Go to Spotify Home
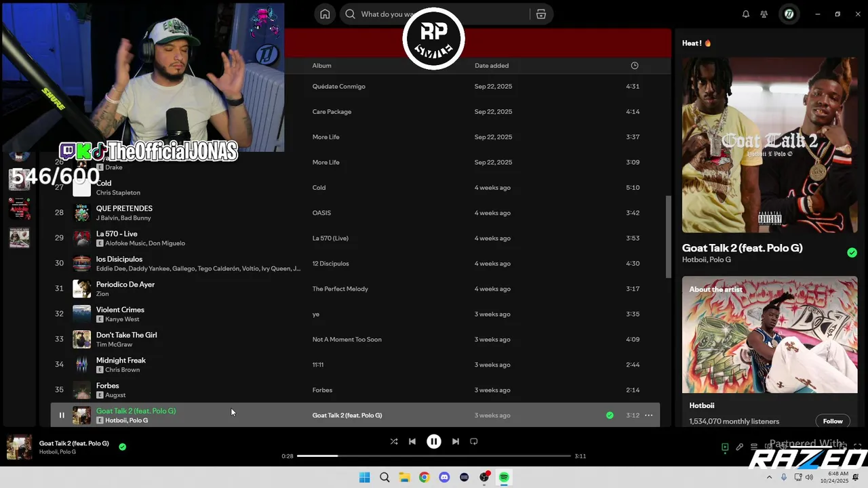Image resolution: width=868 pixels, height=488 pixels. point(325,14)
